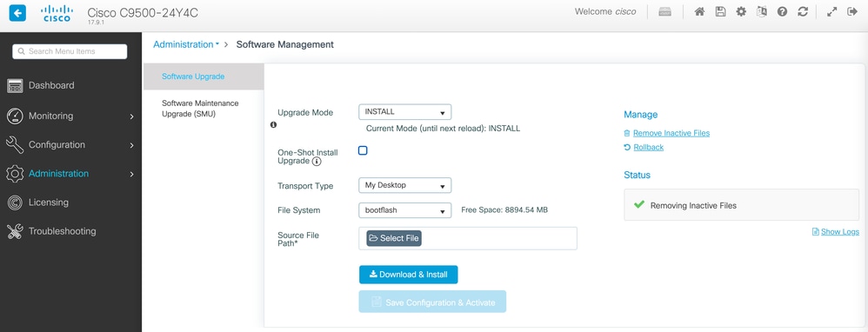Click the blue back arrow icon

point(17,13)
